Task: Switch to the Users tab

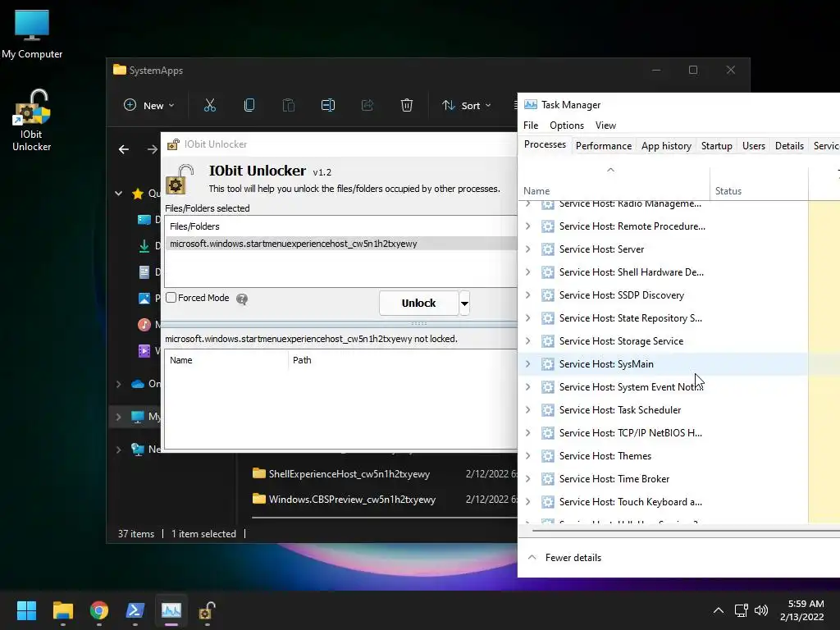Action: [x=754, y=146]
